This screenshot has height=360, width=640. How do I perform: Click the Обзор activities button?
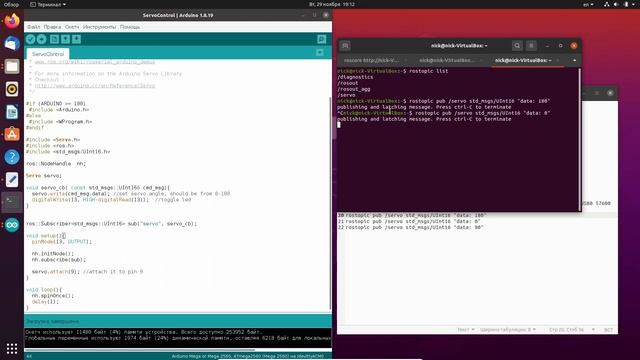(11, 4)
